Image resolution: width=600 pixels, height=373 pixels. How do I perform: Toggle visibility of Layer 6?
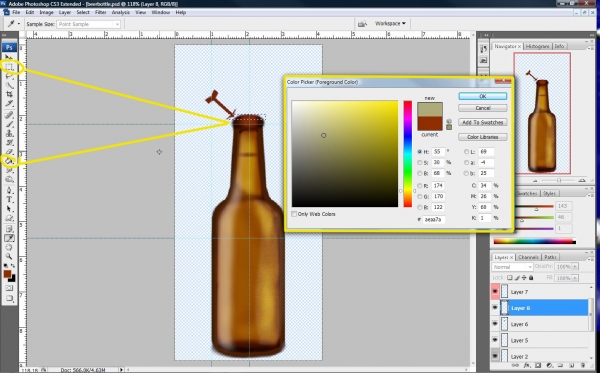click(495, 324)
